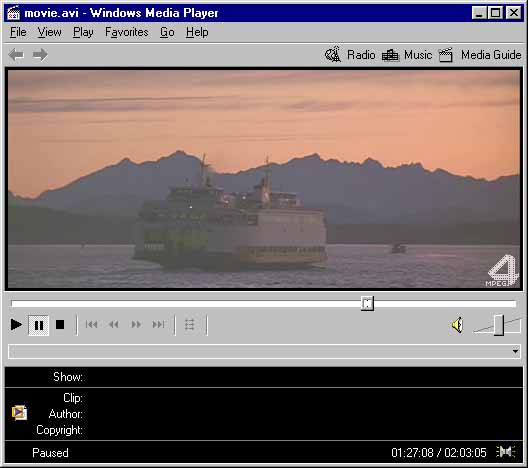Click the preview playlist icon
The width and height of the screenshot is (528, 468).
pos(190,325)
